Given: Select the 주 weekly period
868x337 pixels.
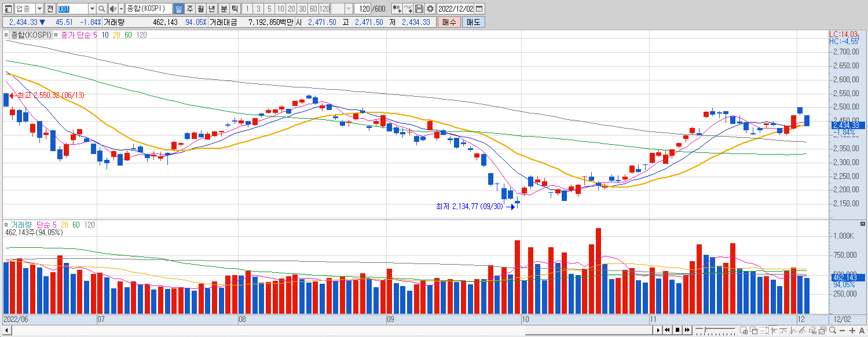Looking at the screenshot, I should tap(189, 9).
